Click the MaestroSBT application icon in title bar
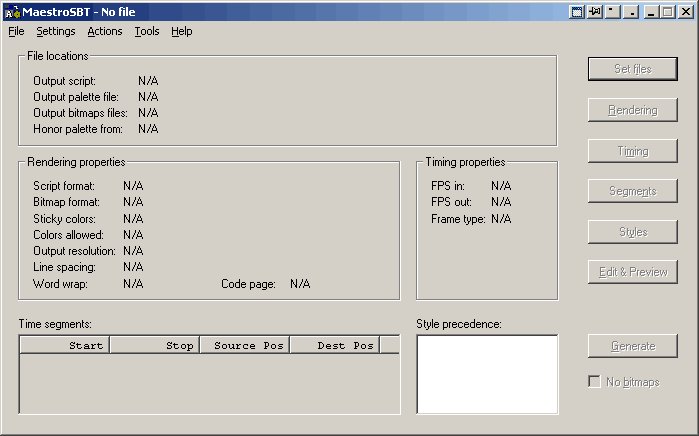 (x=12, y=12)
